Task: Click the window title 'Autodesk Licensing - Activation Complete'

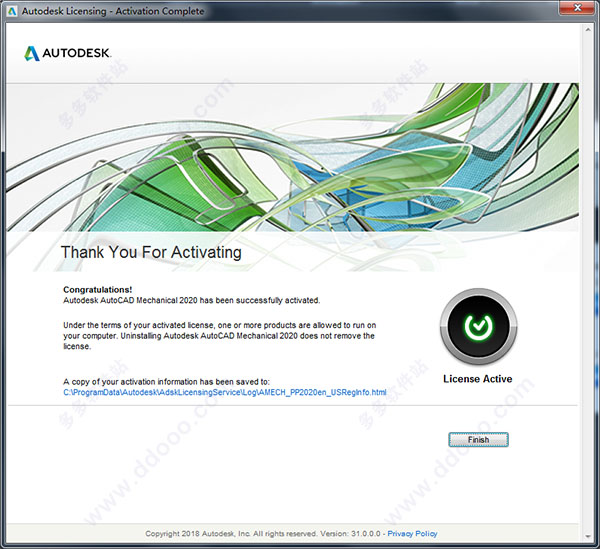Action: [x=113, y=11]
